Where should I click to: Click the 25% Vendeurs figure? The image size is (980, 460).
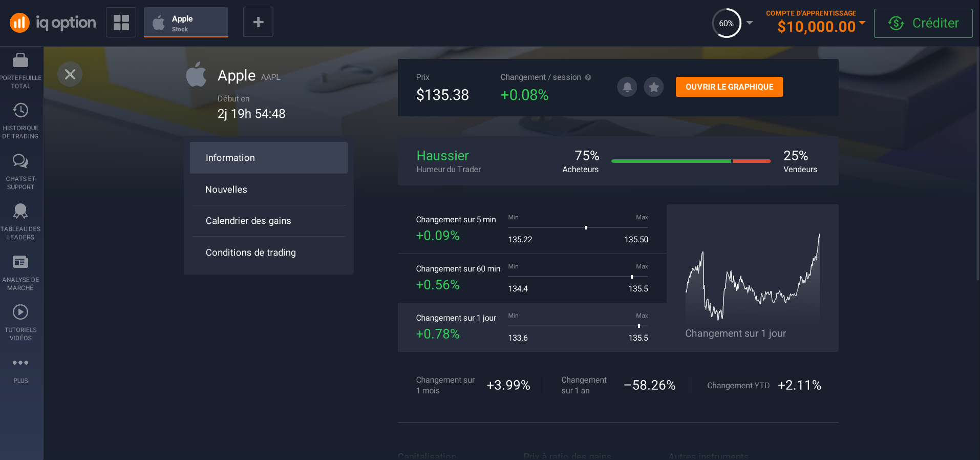coord(796,156)
